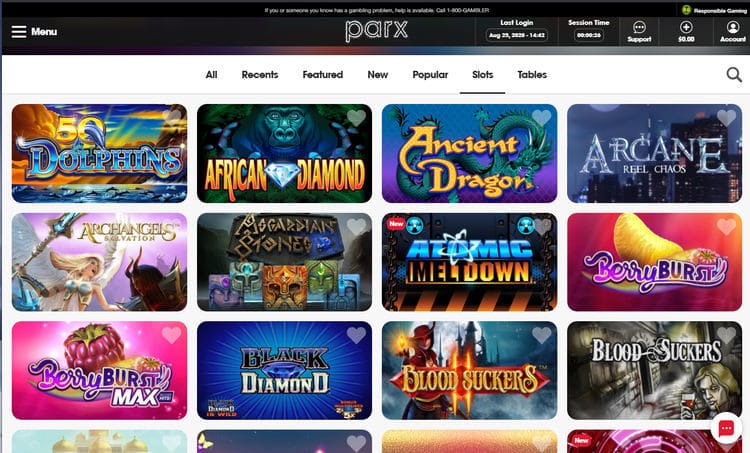Switch to the Tables tab

pyautogui.click(x=532, y=75)
